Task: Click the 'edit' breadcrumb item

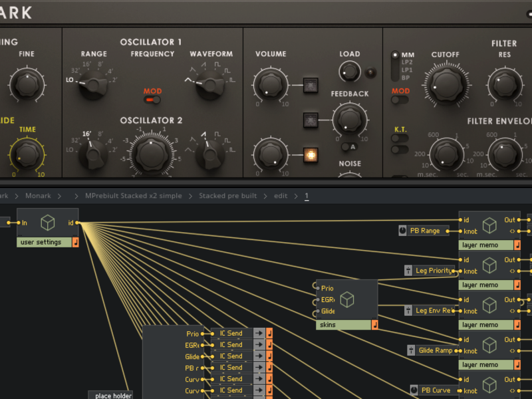Action: [x=281, y=196]
